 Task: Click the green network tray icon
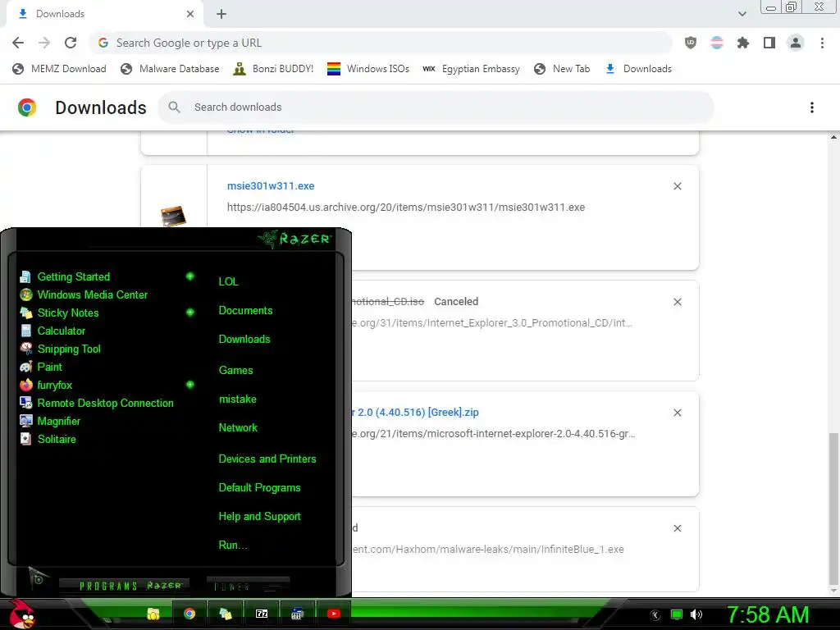(x=677, y=614)
